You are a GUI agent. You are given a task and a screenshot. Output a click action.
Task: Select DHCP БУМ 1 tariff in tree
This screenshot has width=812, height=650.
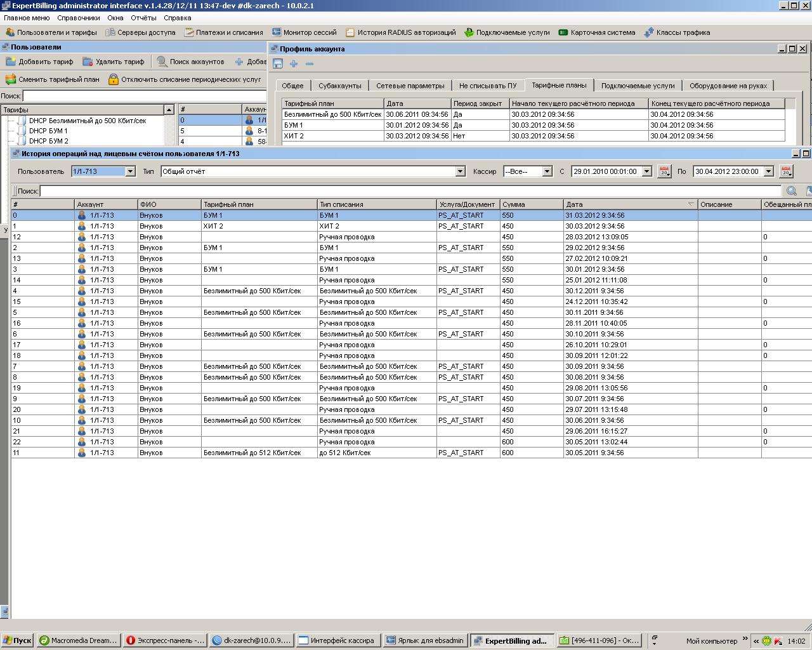pos(48,131)
